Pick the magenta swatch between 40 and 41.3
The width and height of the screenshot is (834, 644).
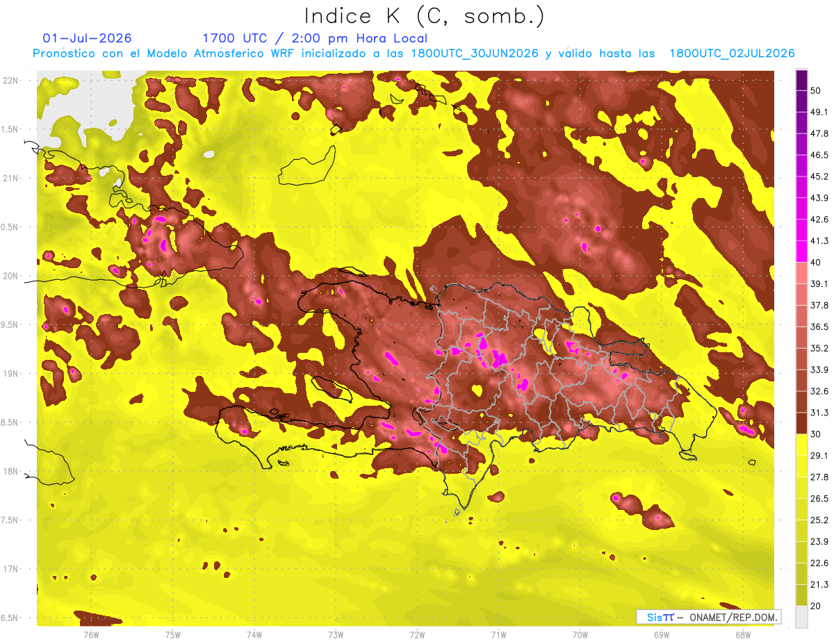click(801, 251)
